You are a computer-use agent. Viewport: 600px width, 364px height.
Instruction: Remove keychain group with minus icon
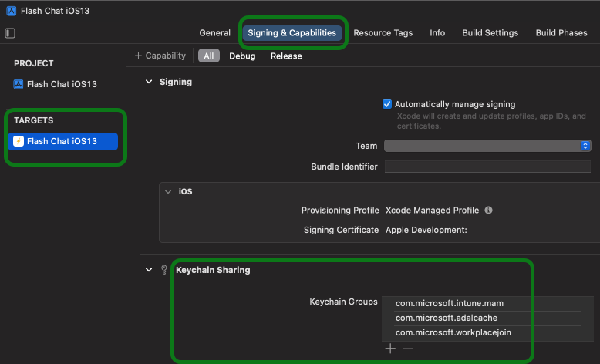pos(408,349)
